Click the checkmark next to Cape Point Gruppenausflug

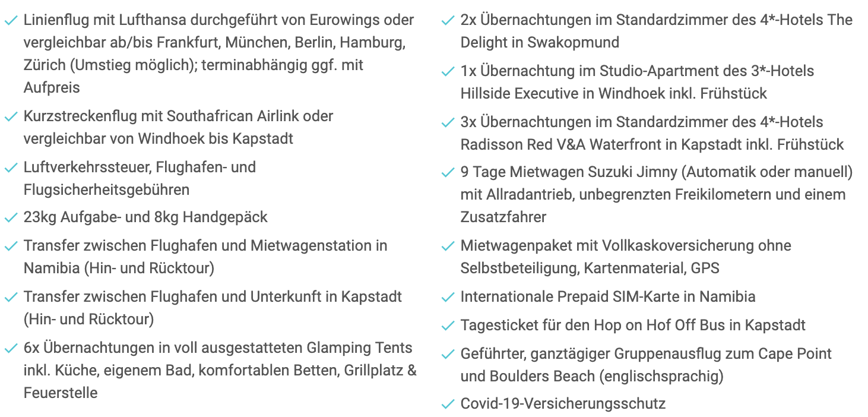tap(448, 355)
